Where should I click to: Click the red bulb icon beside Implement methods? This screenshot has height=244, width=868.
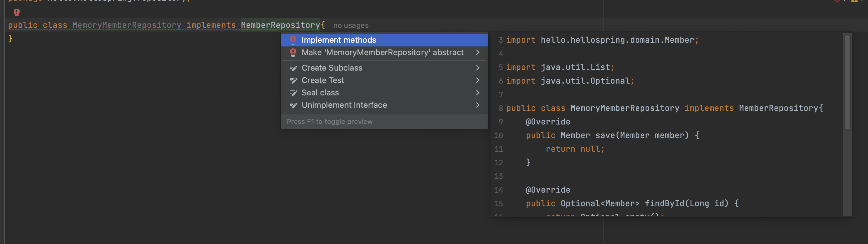click(293, 40)
